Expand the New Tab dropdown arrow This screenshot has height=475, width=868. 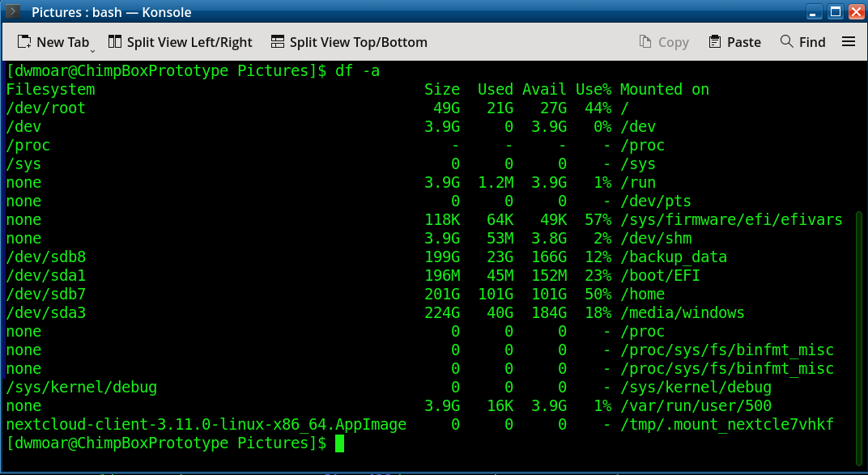click(94, 47)
